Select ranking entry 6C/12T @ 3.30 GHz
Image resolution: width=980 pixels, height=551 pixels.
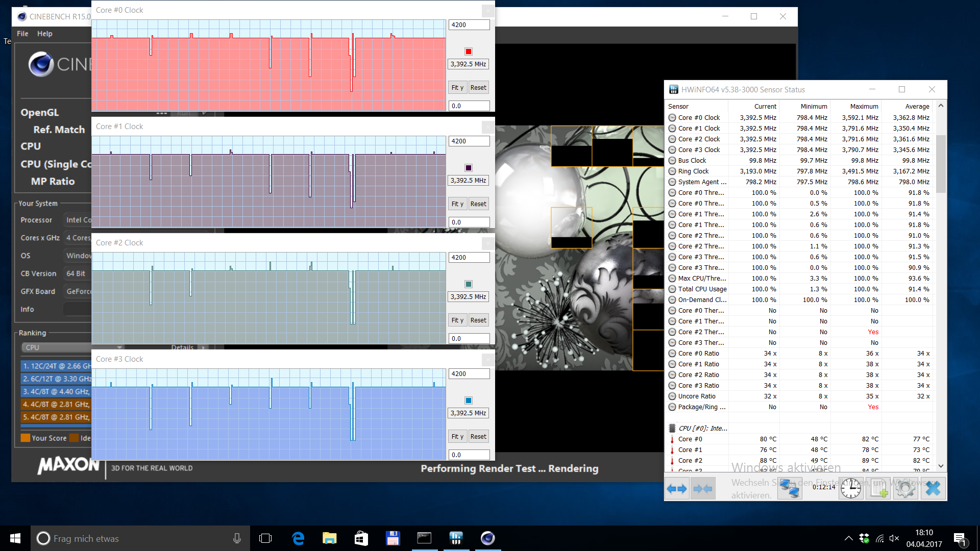pos(56,379)
